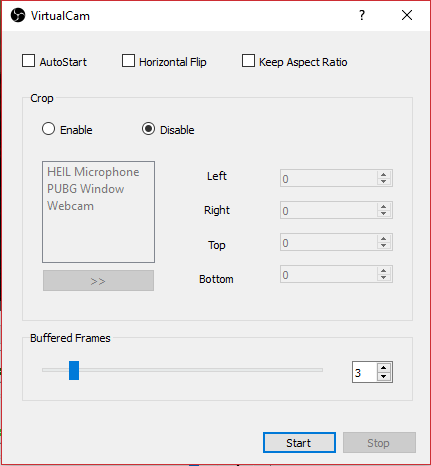Viewport: 431px width, 466px height.
Task: Increment buffered frames with the spinner up arrow
Action: pos(384,368)
